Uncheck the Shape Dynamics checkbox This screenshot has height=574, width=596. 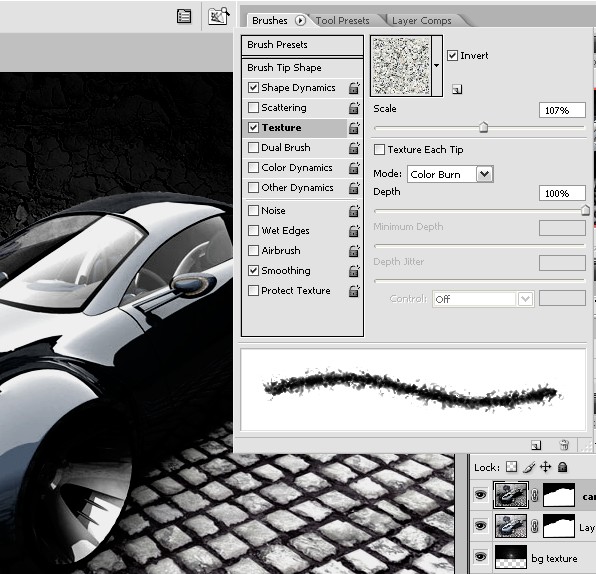click(254, 87)
